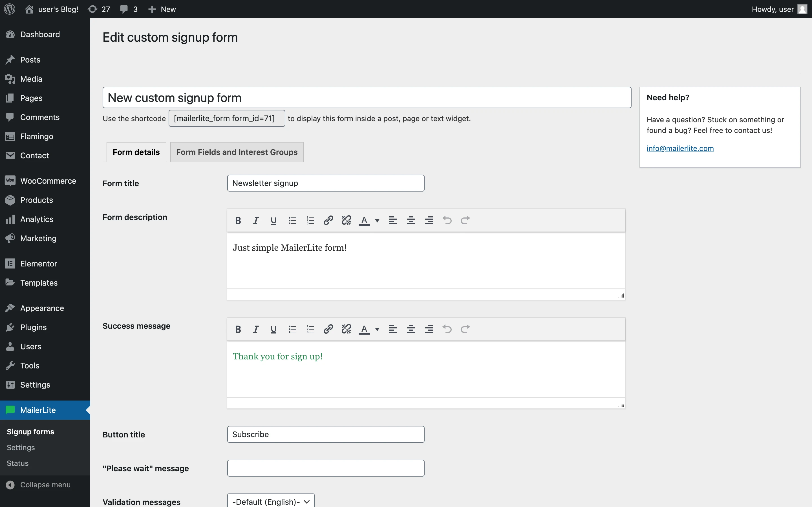Screen dimensions: 812x507
Task: Click text color A swatch in Success message
Action: pos(364,329)
